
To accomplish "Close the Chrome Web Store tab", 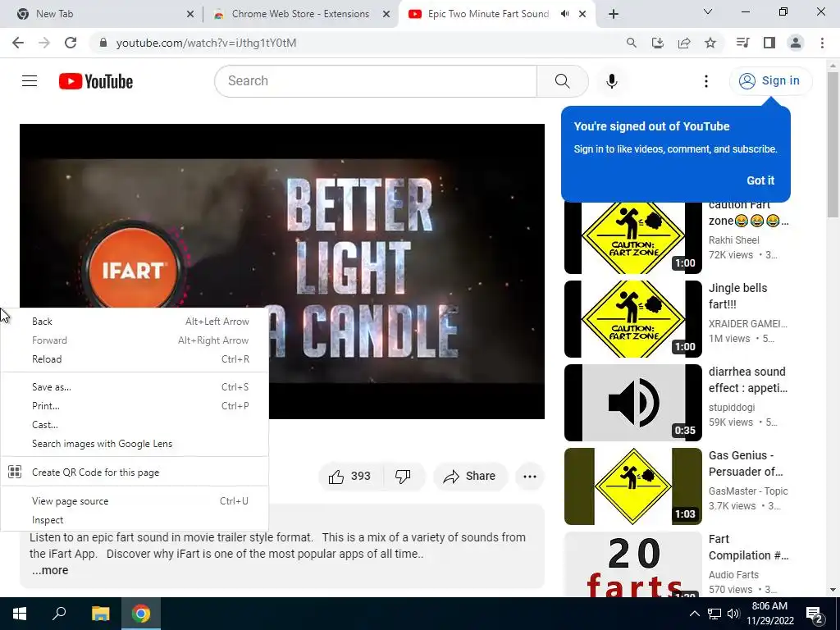I will pos(386,14).
